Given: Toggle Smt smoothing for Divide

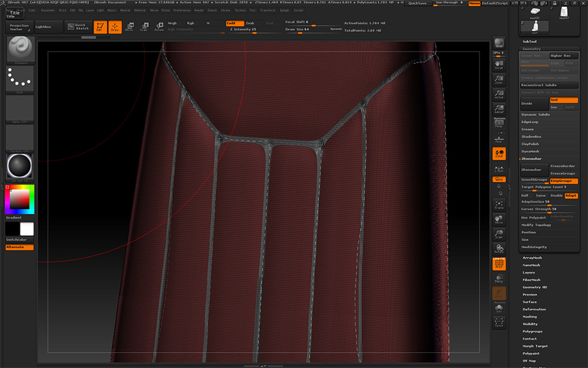Looking at the screenshot, I should [x=563, y=100].
